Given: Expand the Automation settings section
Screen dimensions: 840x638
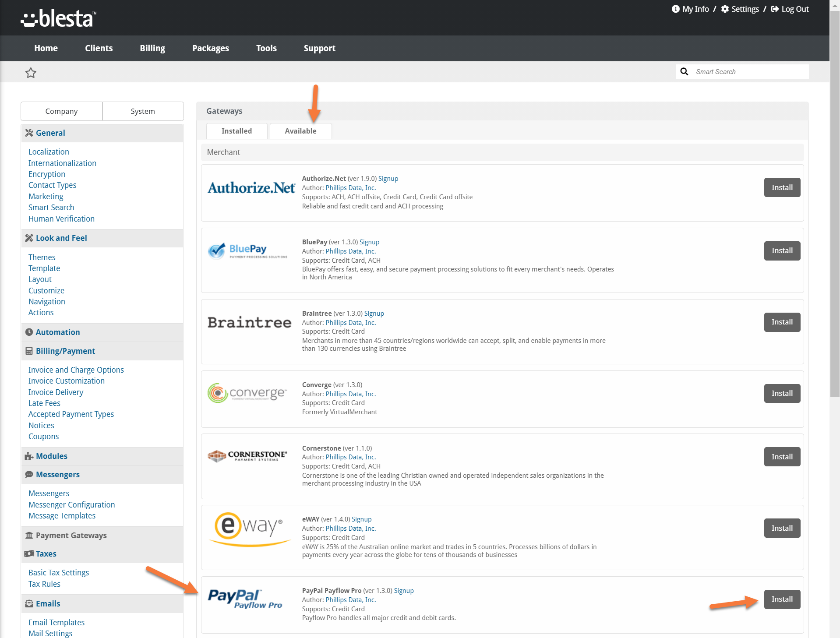Looking at the screenshot, I should pyautogui.click(x=58, y=332).
